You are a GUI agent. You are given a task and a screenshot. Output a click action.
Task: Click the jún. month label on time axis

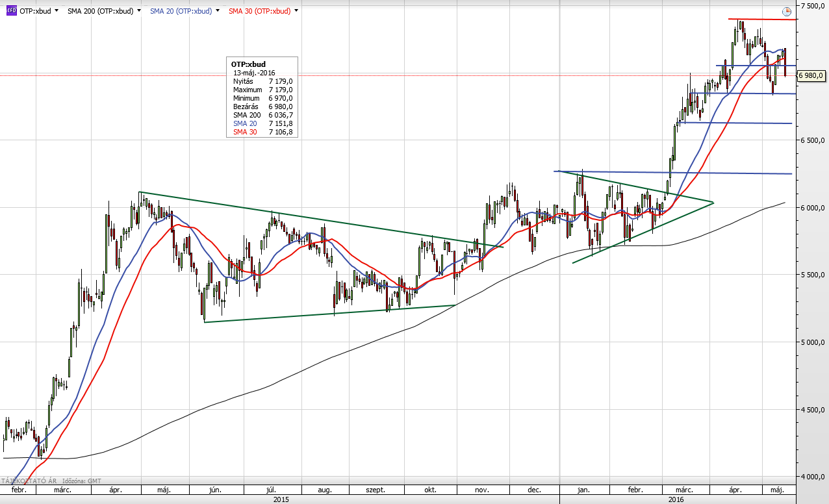click(215, 490)
